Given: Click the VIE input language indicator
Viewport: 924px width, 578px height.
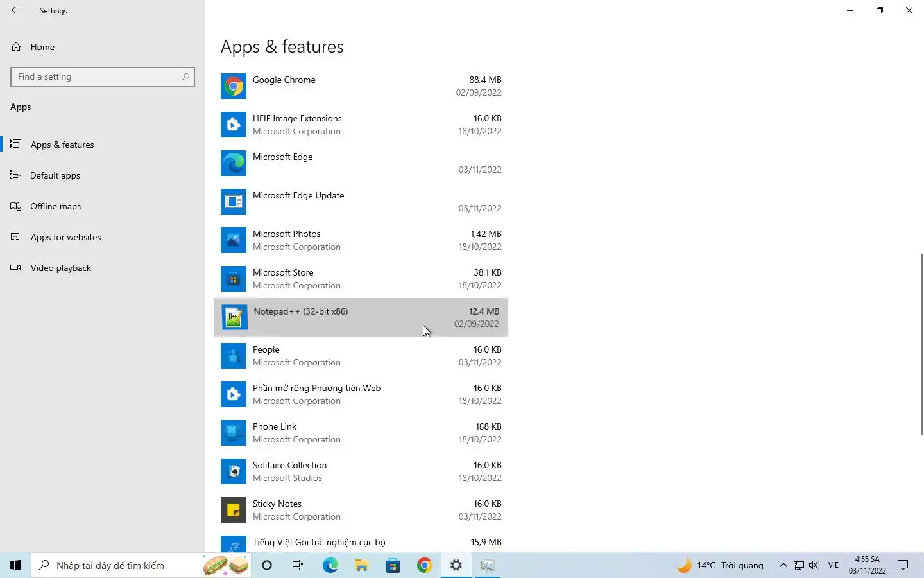Looking at the screenshot, I should pyautogui.click(x=834, y=565).
